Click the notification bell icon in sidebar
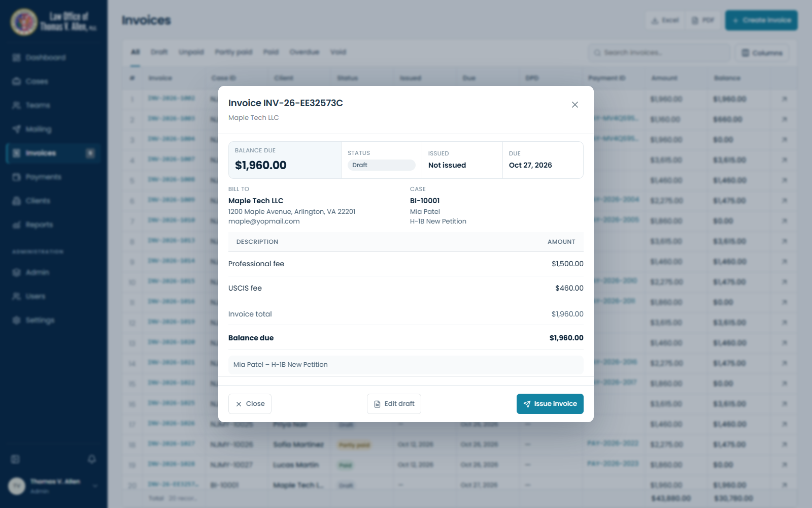The width and height of the screenshot is (812, 508). coord(92,459)
